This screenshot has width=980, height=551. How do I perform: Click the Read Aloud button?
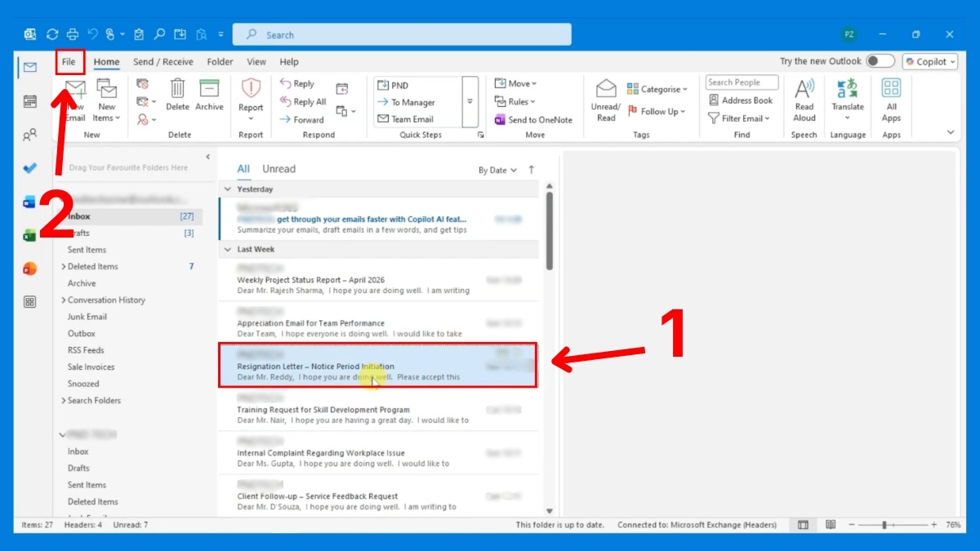pos(804,100)
